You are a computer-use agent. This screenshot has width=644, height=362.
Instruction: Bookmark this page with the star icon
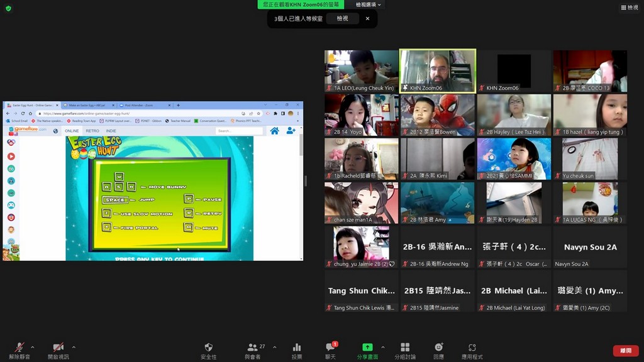258,113
